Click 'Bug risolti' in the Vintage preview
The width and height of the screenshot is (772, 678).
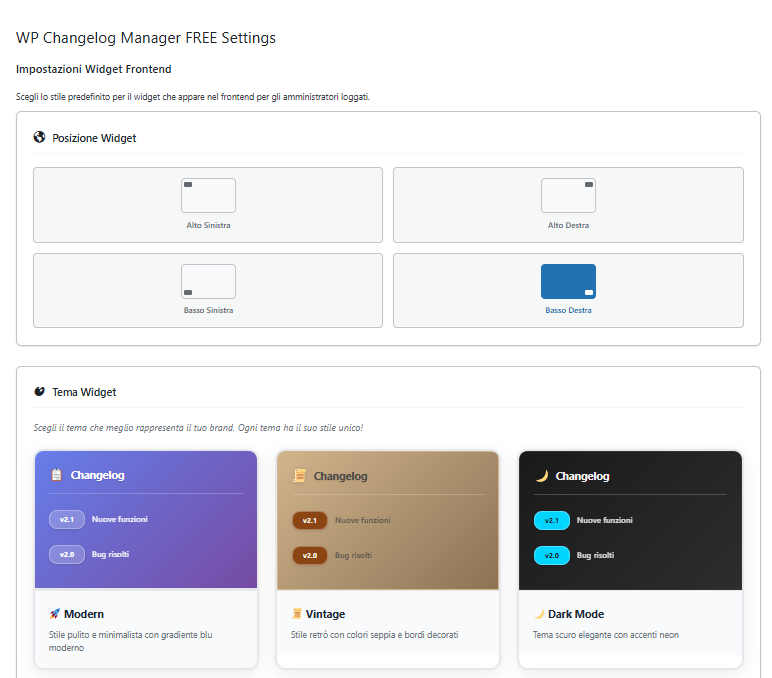click(354, 555)
